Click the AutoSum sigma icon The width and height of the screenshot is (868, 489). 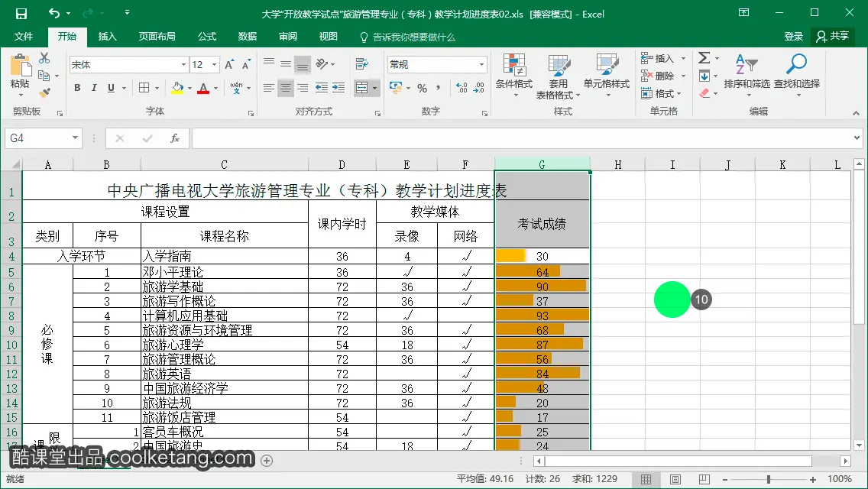pyautogui.click(x=704, y=58)
